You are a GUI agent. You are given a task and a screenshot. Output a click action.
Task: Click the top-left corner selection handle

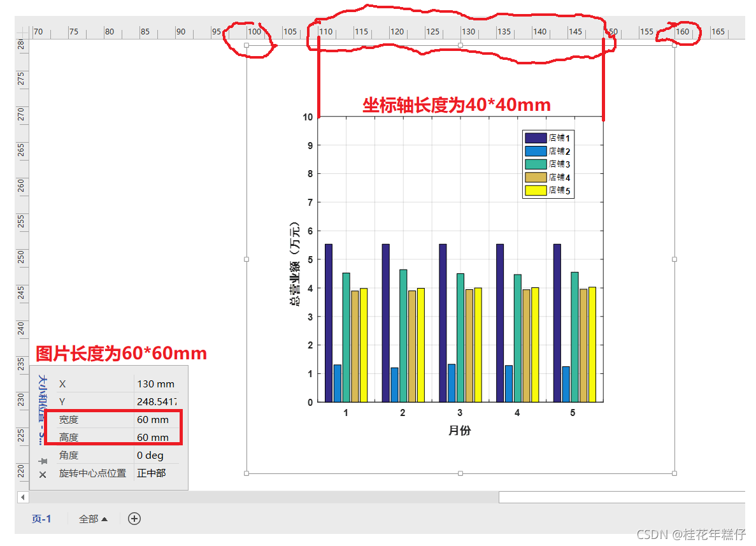(246, 45)
